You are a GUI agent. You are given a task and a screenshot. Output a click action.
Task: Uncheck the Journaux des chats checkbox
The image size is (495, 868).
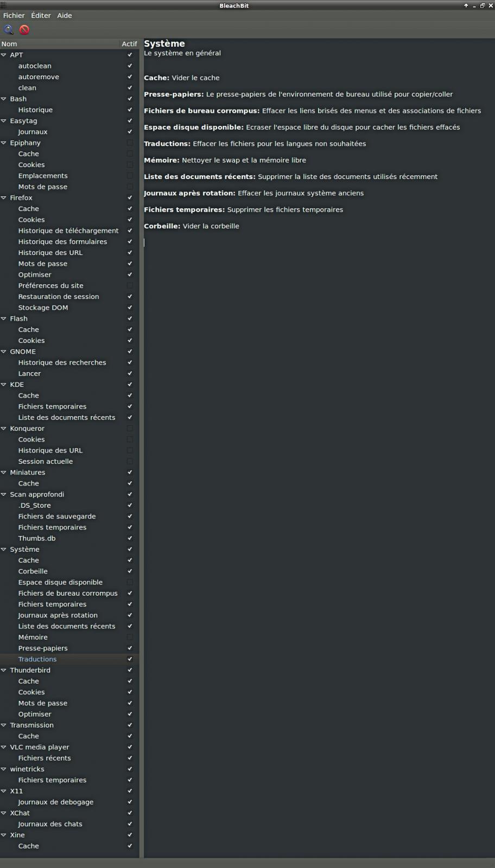[130, 824]
